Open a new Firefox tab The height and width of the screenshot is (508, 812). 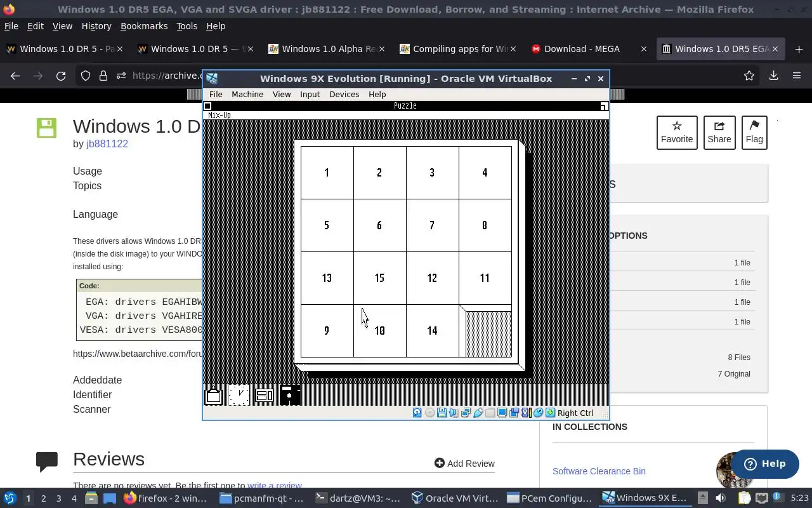click(x=798, y=49)
